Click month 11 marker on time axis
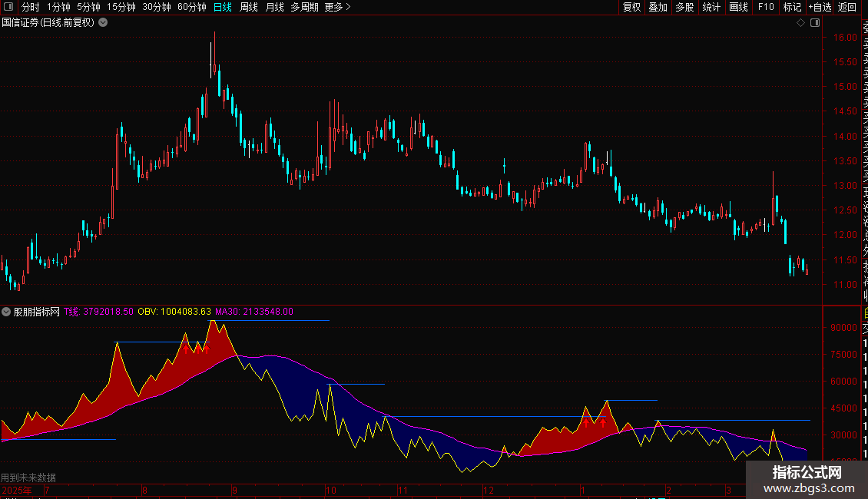This screenshot has width=868, height=499. 403,490
